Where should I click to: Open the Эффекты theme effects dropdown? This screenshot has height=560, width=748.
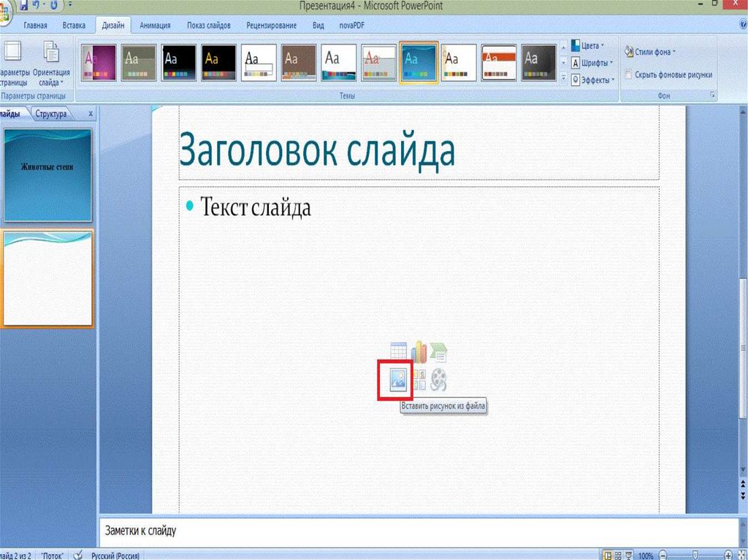click(593, 80)
